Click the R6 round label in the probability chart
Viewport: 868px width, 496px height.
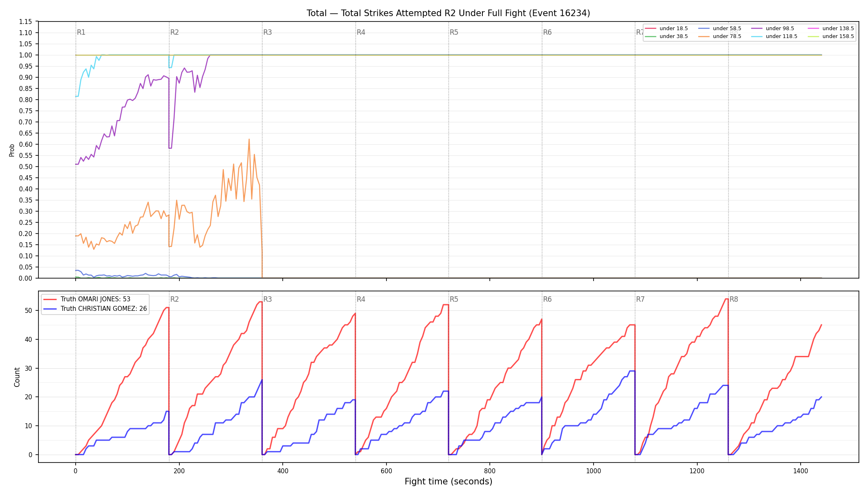[548, 32]
